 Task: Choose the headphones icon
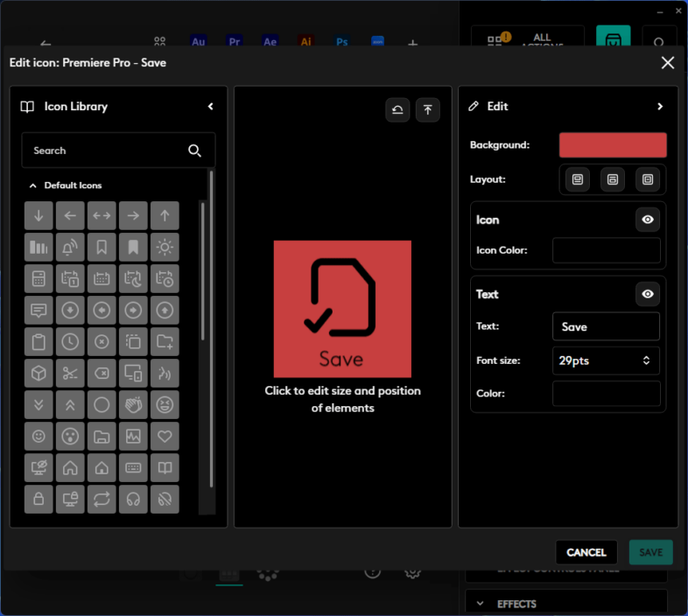coord(133,499)
